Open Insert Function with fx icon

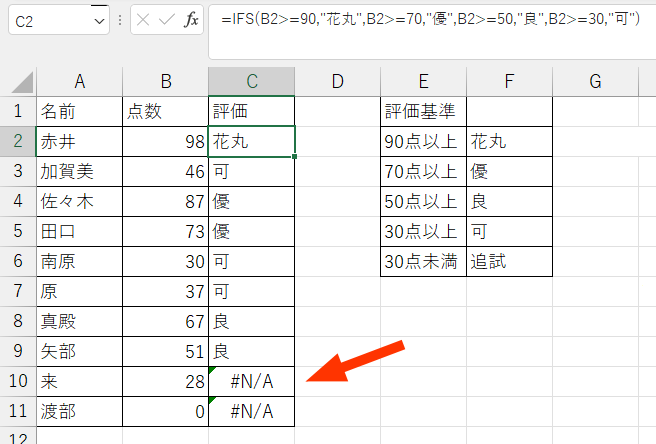point(191,19)
